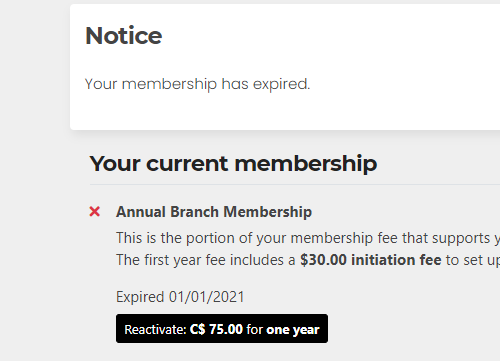Screen dimensions: 500x361
Task: Click the word 'Expired' above the Reactivate button
Action: [x=140, y=297]
